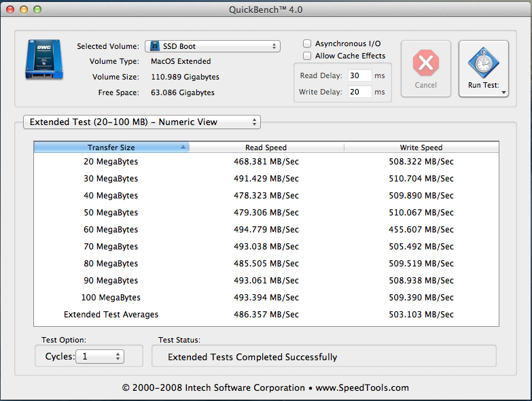The height and width of the screenshot is (401, 532).
Task: Click the Write Delay input field
Action: (x=360, y=92)
